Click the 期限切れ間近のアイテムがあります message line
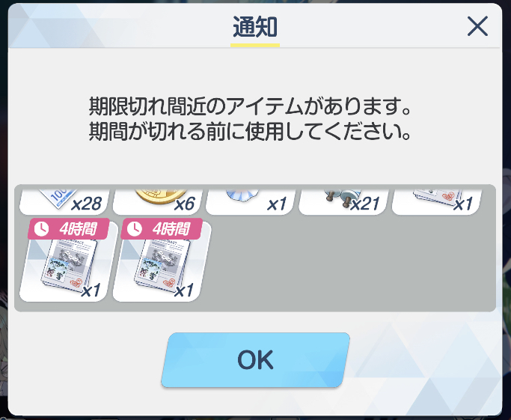The image size is (511, 420). point(250,106)
